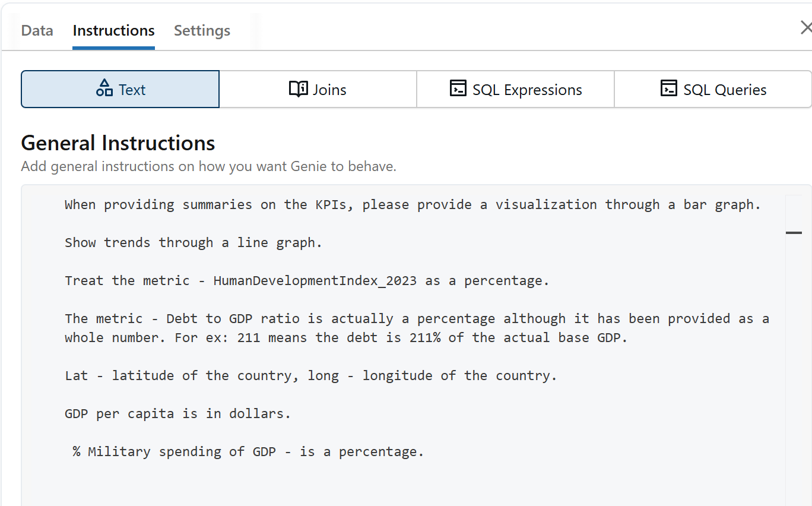Click the terminal icon beside SQL Expressions

point(458,88)
